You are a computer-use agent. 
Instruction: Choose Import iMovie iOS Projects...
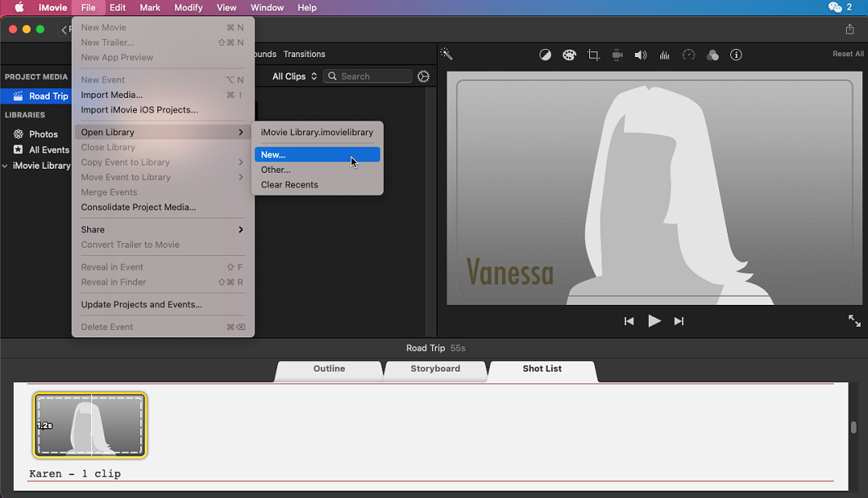tap(163, 109)
